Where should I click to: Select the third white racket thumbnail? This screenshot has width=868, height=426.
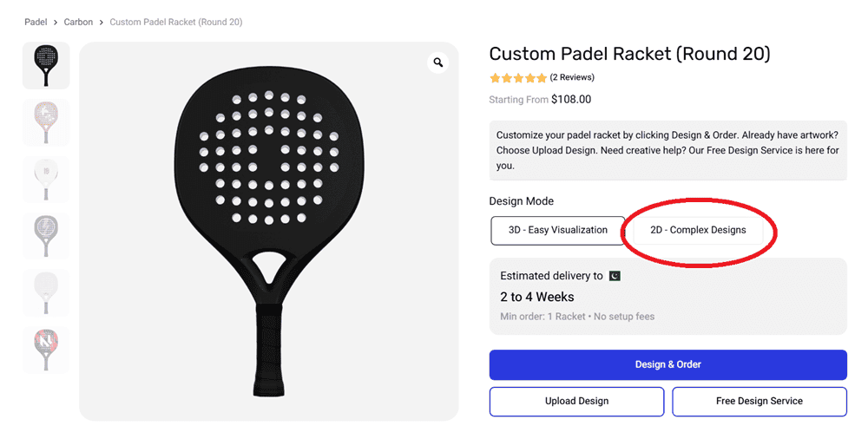pyautogui.click(x=46, y=180)
